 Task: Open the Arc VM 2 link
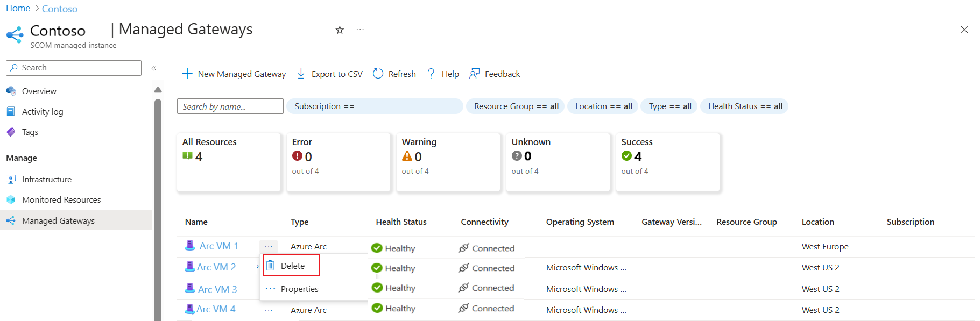click(x=216, y=267)
